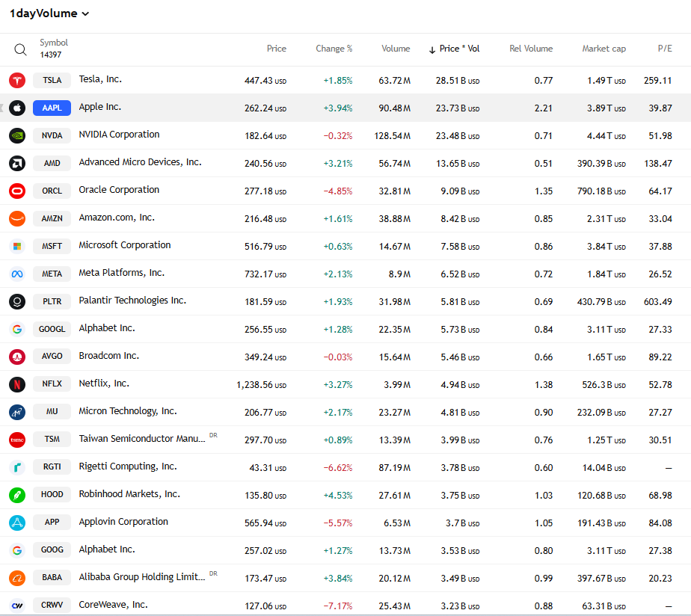The height and width of the screenshot is (616, 691).
Task: Click the Microsoft logo icon
Action: 17,246
